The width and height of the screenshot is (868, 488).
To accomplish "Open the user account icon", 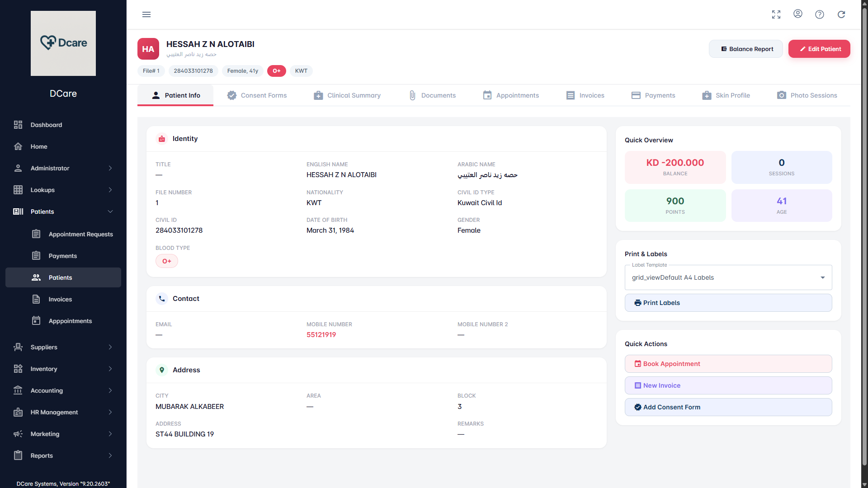I will (798, 14).
